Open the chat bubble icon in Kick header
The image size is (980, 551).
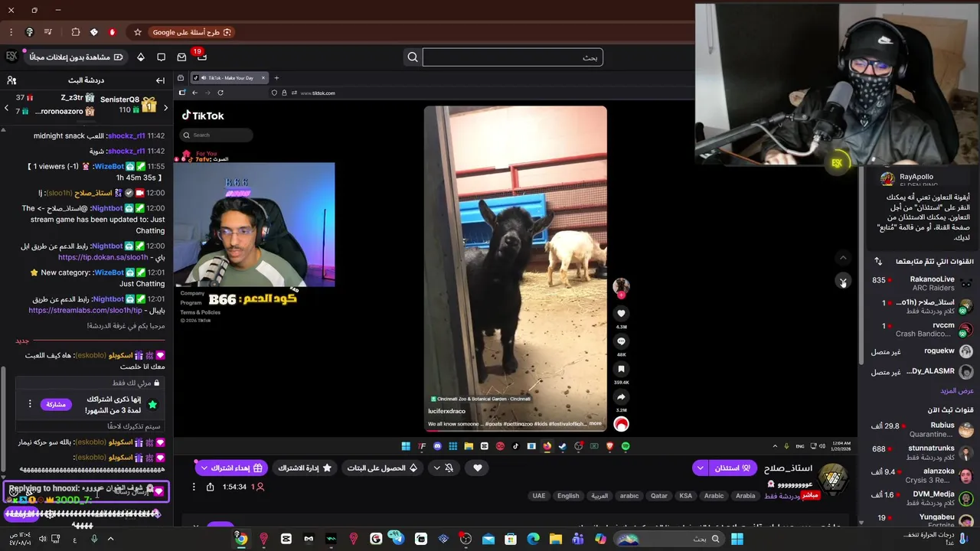click(x=161, y=57)
